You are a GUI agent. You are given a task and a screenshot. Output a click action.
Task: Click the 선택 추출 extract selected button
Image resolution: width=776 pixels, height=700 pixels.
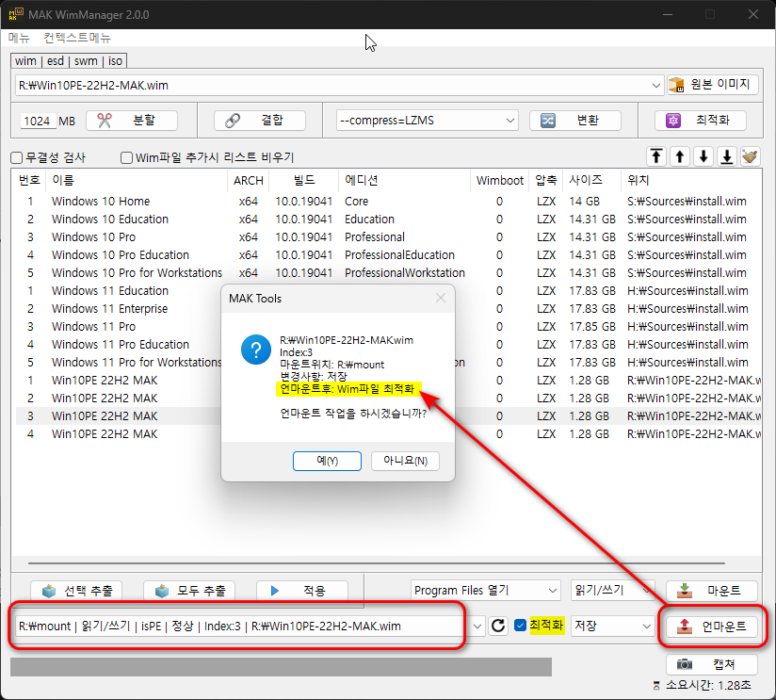tap(76, 591)
